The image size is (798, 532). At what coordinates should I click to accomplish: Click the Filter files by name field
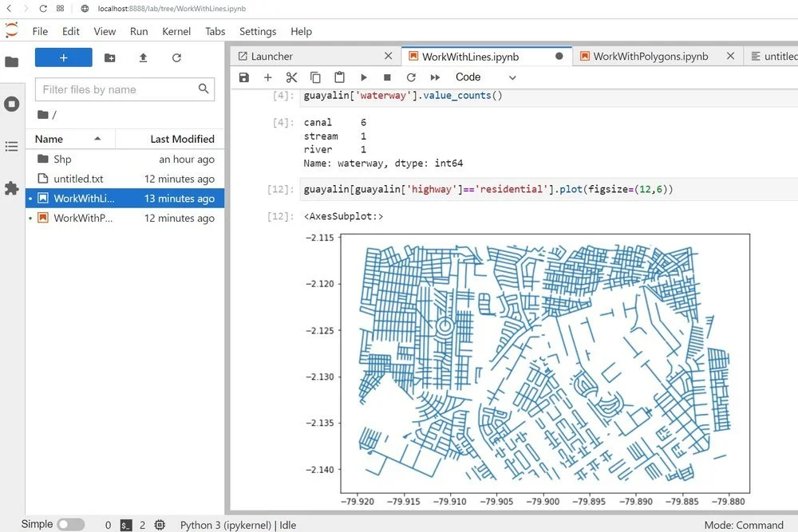click(x=117, y=89)
